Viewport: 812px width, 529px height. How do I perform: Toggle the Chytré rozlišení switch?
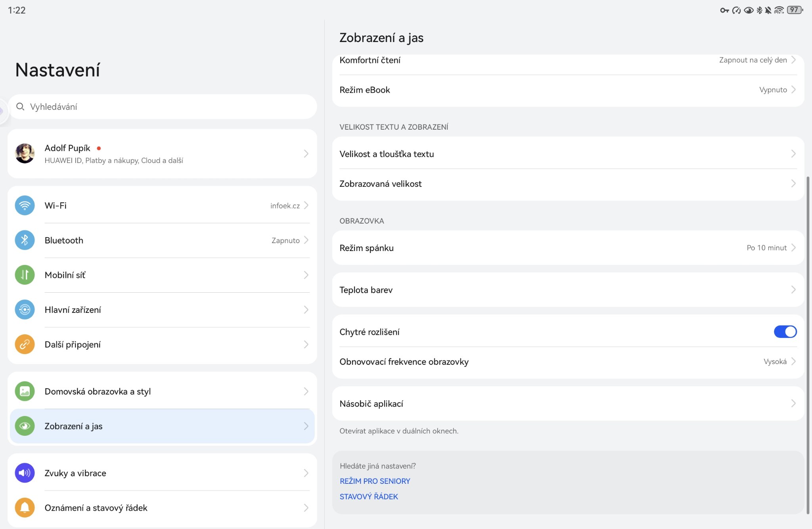pos(785,332)
